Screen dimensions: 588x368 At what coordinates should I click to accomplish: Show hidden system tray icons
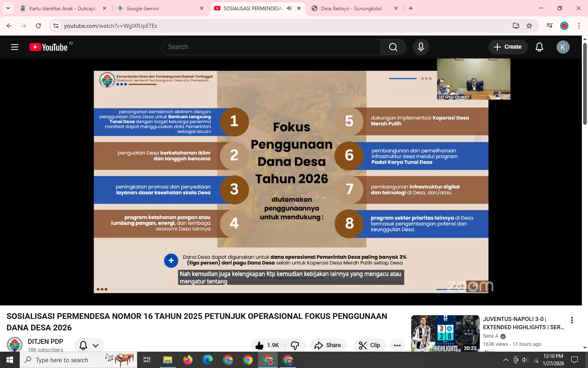pos(506,360)
